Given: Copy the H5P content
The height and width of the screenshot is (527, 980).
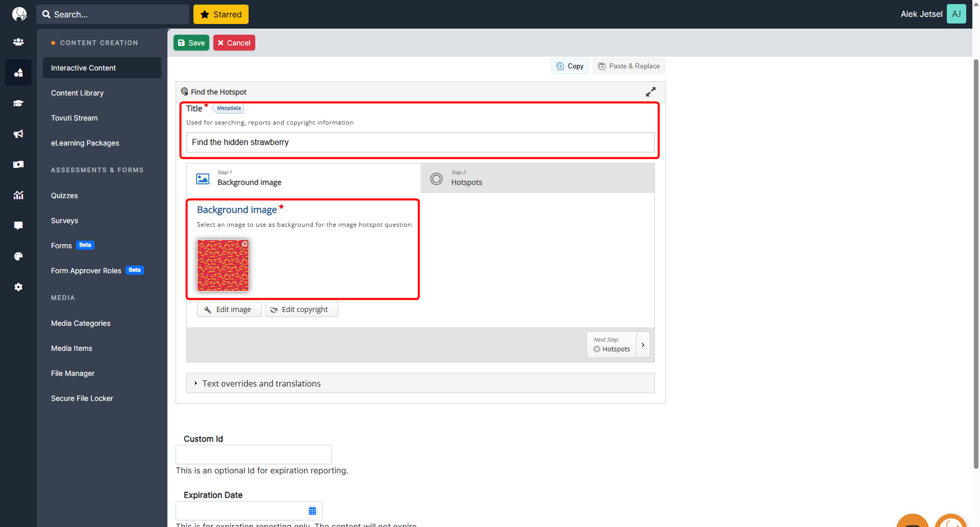Looking at the screenshot, I should click(x=570, y=66).
